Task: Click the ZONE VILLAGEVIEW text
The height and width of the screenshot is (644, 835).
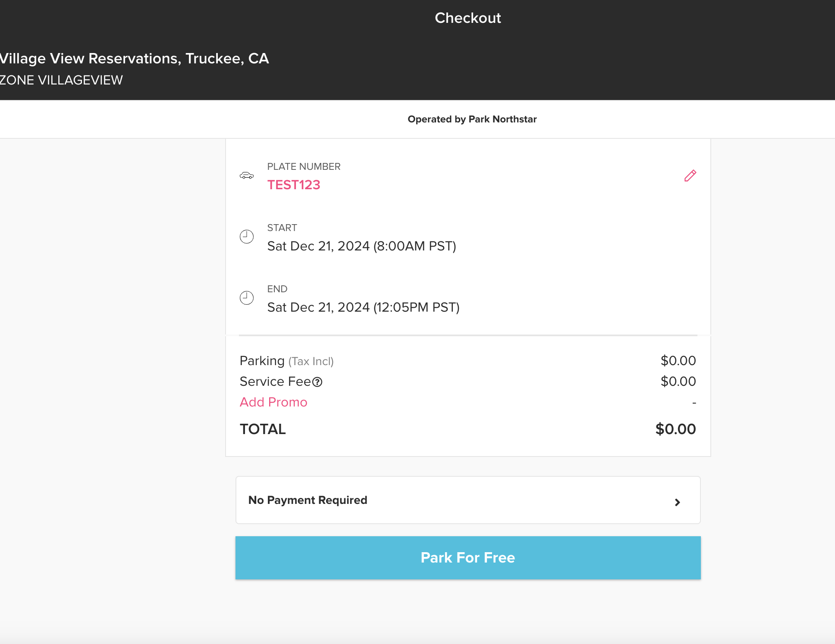Action: click(61, 80)
